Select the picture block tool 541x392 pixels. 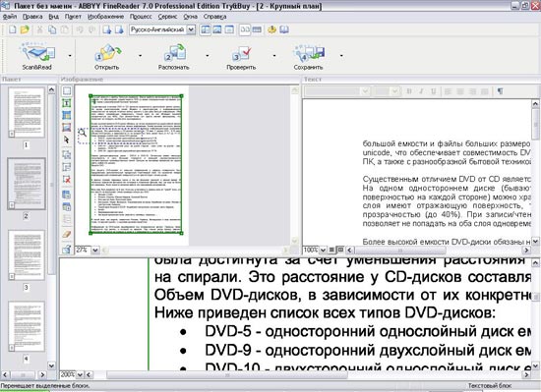[x=67, y=128]
